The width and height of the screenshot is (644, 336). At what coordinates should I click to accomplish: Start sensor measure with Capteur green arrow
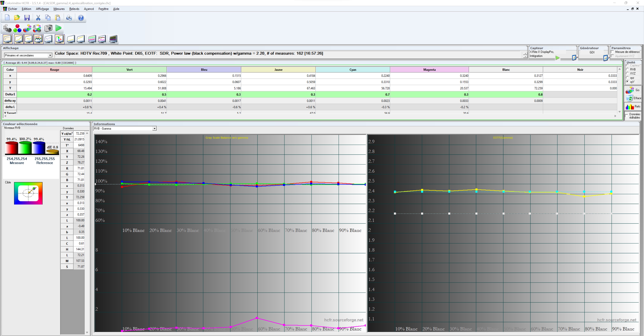(x=557, y=58)
